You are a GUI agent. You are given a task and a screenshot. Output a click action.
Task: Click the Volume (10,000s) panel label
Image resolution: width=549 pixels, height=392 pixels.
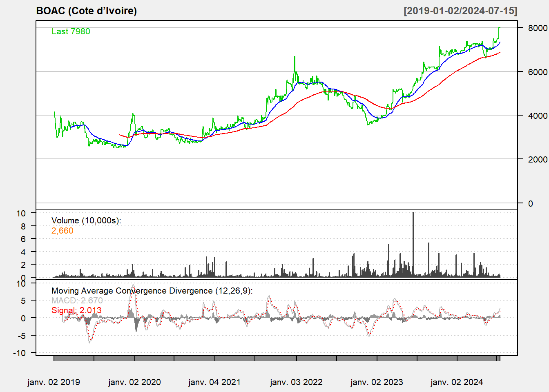click(86, 220)
